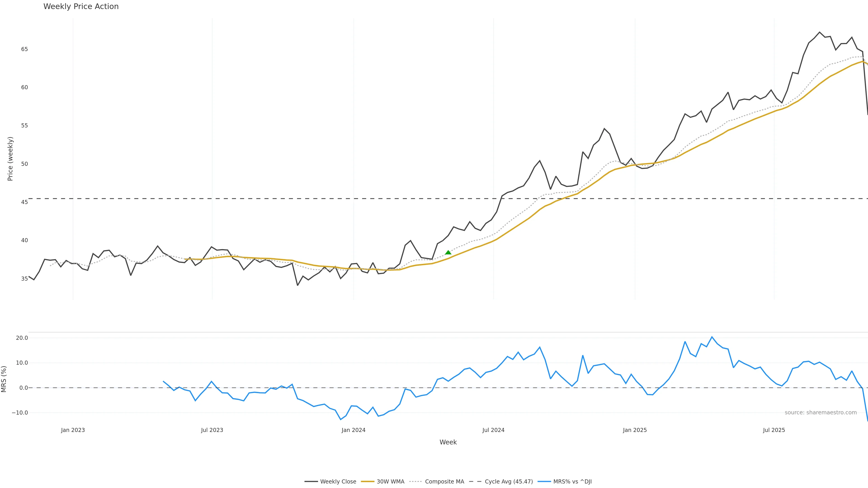868x488 pixels.
Task: Open the sharemaestro.com source link
Action: (821, 413)
